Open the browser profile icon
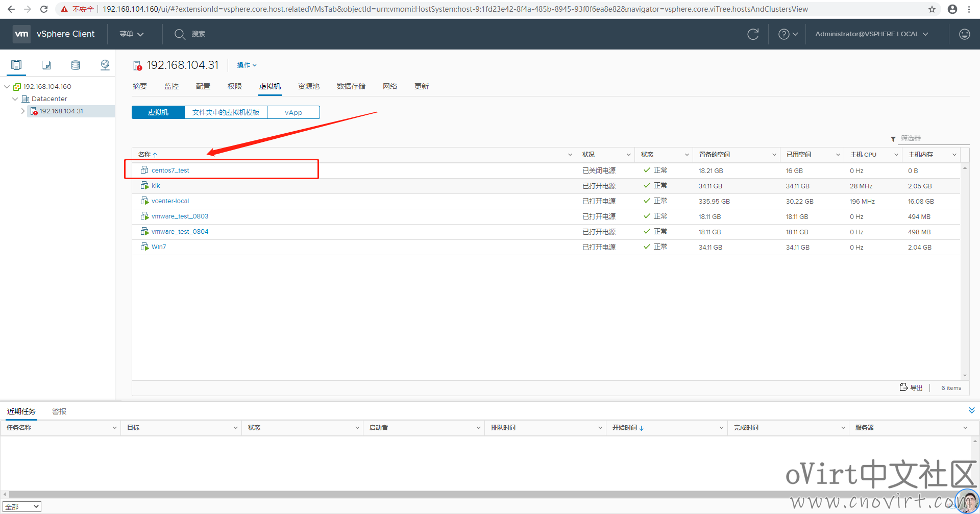Image resolution: width=980 pixels, height=514 pixels. coord(952,9)
